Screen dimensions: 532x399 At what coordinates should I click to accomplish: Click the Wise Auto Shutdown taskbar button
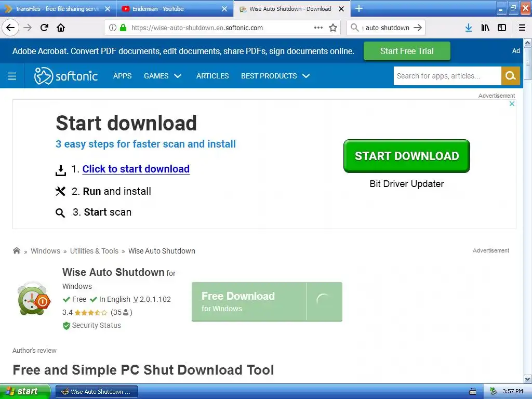[96, 392]
